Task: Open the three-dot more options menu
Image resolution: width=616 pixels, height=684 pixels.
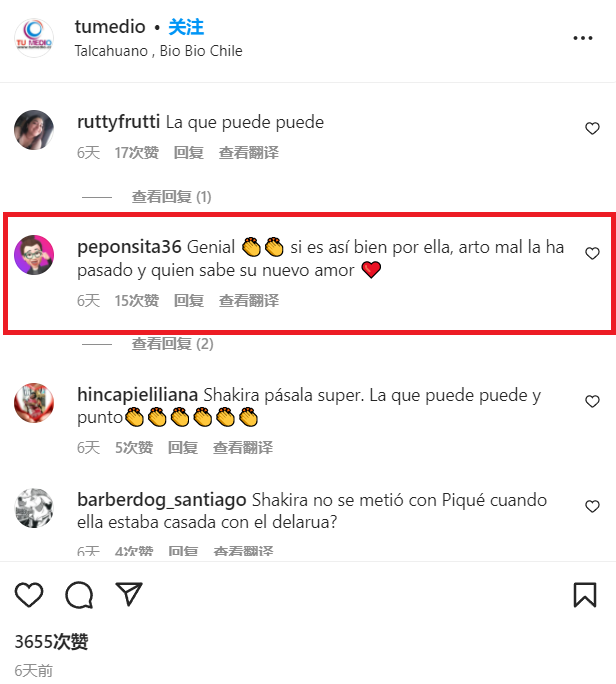Action: coord(583,38)
